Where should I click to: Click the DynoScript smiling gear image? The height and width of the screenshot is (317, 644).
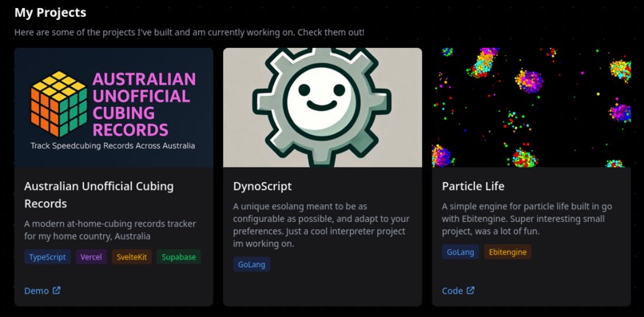point(323,108)
